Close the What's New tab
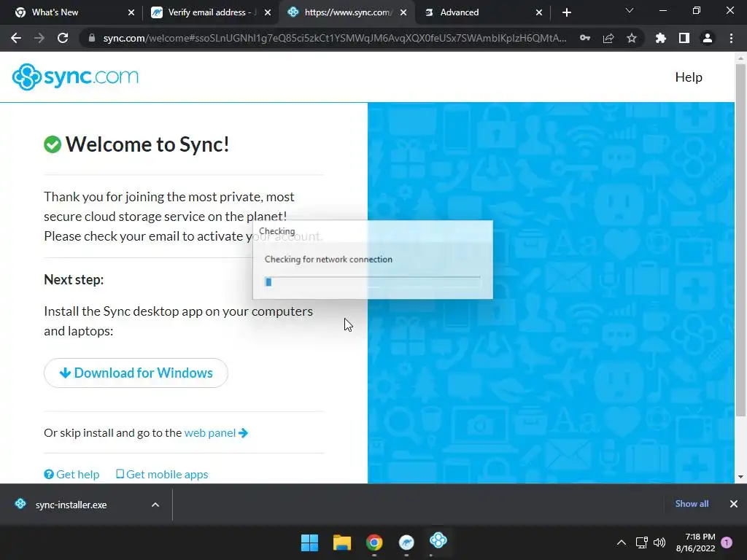747x560 pixels. [131, 12]
